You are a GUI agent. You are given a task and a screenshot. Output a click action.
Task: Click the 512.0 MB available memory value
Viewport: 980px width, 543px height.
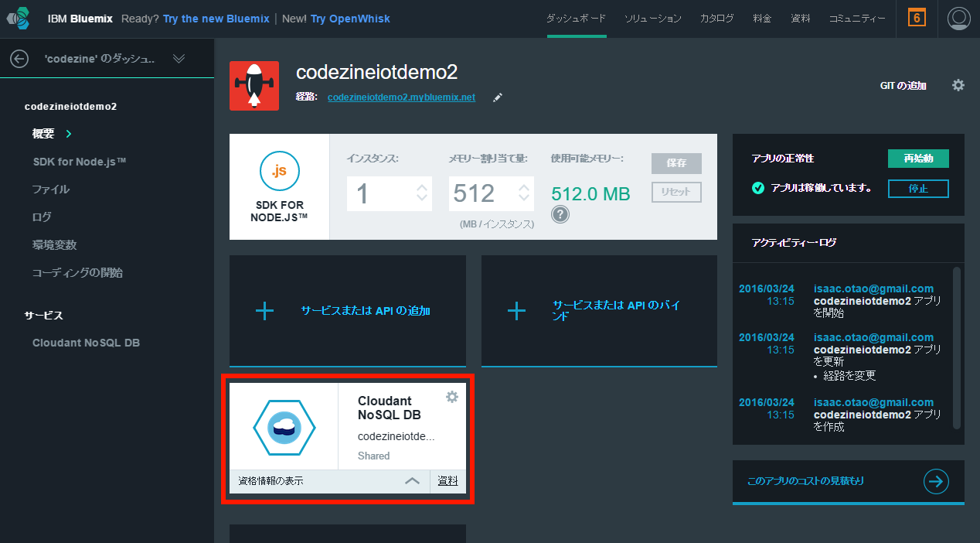[590, 193]
